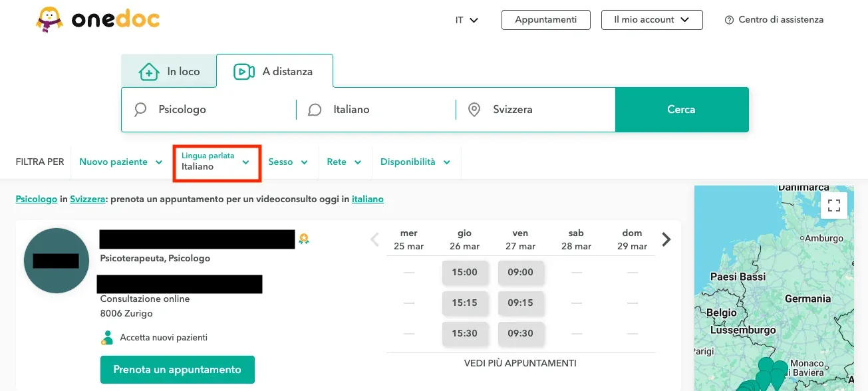
Task: Open the Nuovo paziente filter
Action: (x=121, y=162)
